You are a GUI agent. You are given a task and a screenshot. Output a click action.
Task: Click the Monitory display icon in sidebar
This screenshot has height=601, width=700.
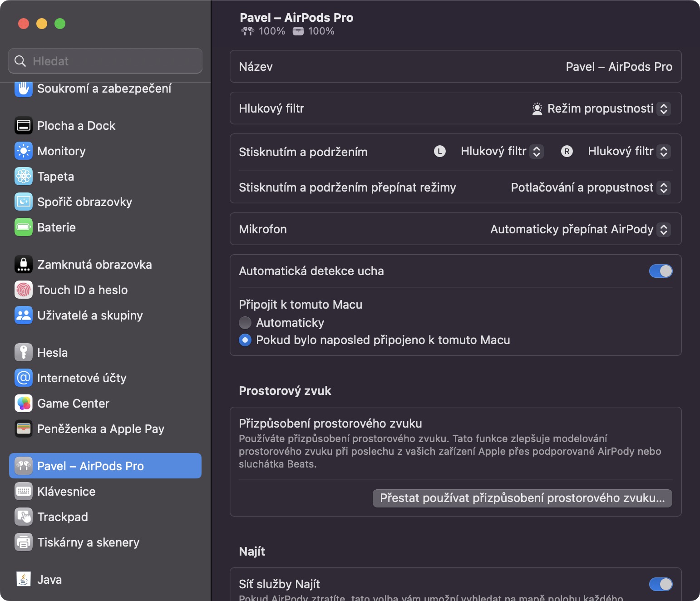pos(24,151)
